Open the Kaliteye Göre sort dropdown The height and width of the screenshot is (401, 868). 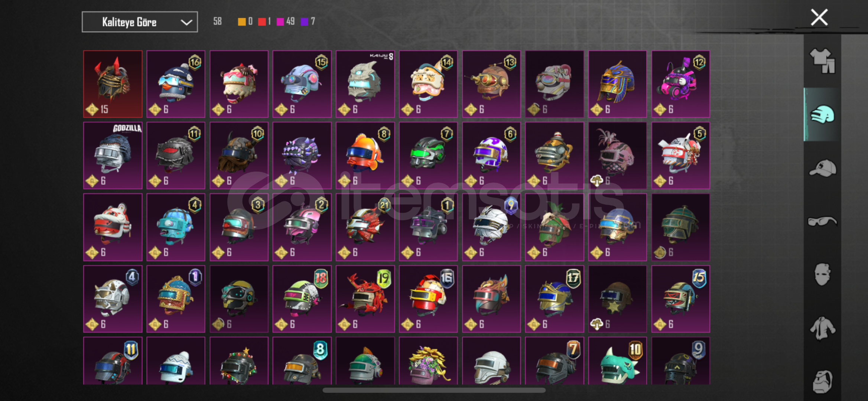tap(140, 22)
